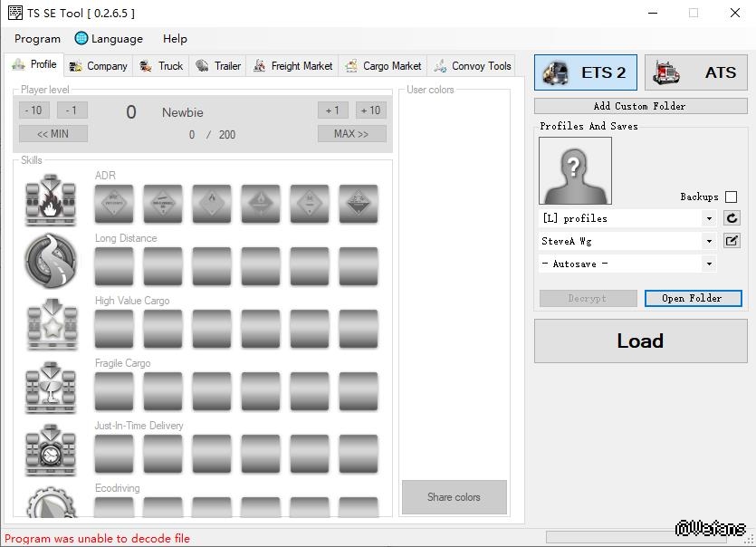
Task: Click the Ecodriving skill icon
Action: tap(51, 502)
